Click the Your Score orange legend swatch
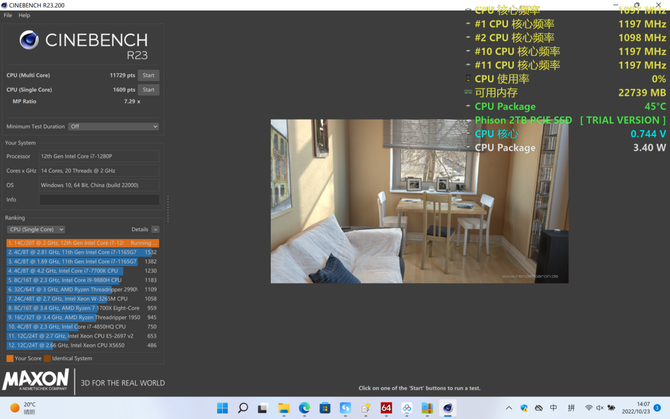 coord(10,358)
